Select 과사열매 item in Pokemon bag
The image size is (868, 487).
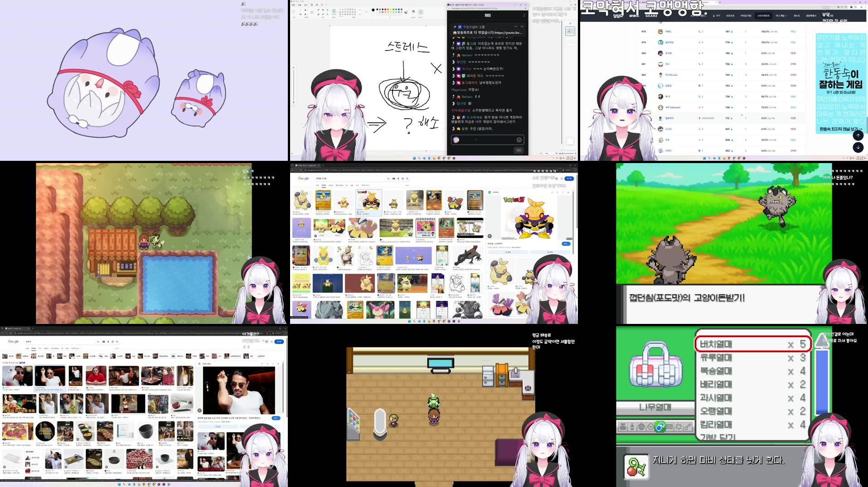(x=752, y=398)
